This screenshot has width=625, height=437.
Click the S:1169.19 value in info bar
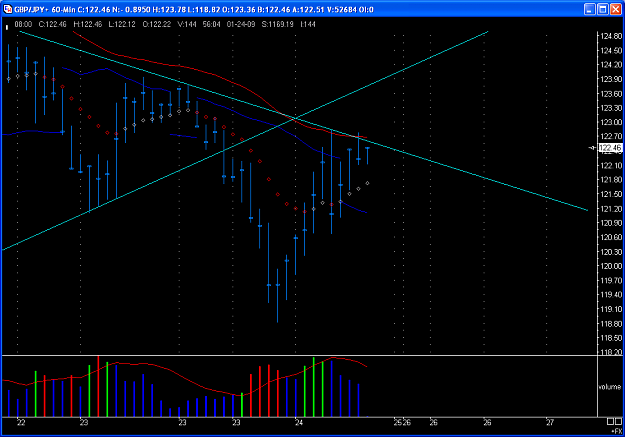click(x=277, y=24)
